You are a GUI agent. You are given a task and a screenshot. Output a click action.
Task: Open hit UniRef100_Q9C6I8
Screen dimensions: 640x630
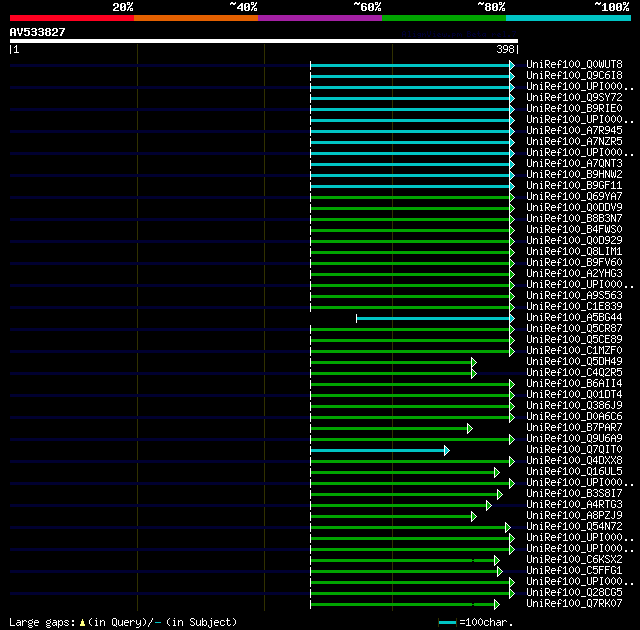point(574,75)
